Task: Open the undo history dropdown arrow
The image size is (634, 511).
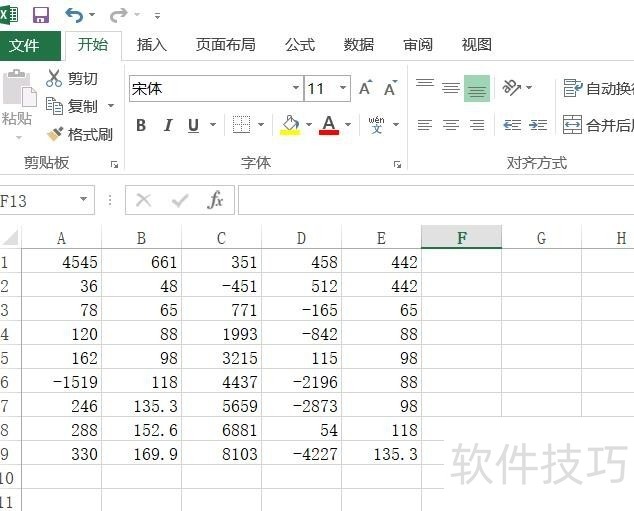Action: 92,15
